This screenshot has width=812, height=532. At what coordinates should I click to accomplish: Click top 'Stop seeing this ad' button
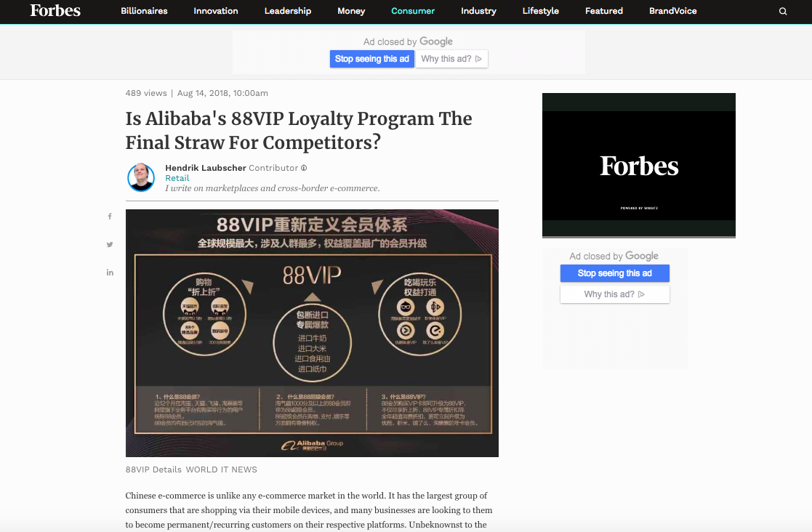371,59
